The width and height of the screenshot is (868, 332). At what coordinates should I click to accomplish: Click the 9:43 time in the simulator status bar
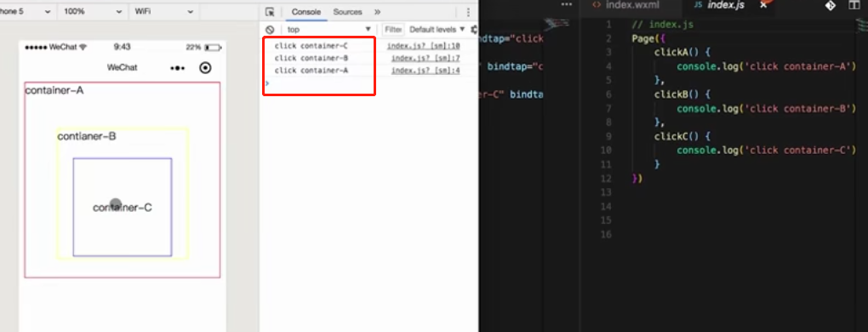pyautogui.click(x=122, y=48)
